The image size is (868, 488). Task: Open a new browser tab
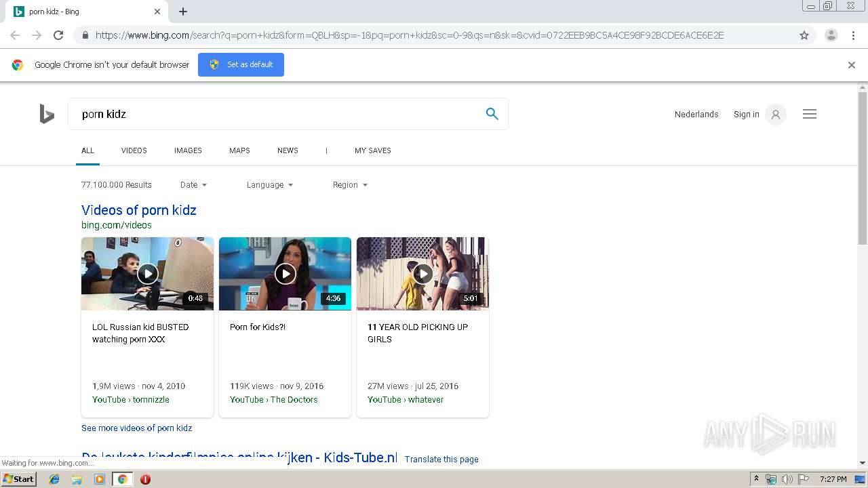click(x=183, y=12)
